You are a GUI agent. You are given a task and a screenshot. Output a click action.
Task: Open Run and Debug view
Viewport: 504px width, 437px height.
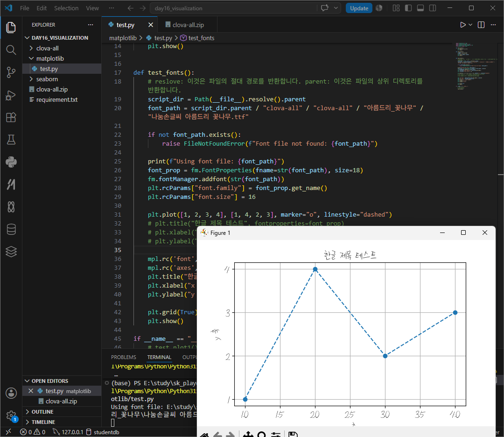pos(11,95)
